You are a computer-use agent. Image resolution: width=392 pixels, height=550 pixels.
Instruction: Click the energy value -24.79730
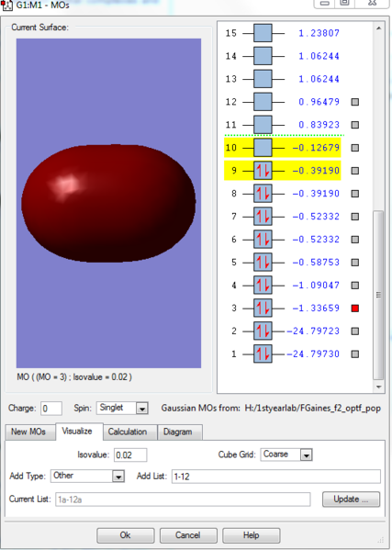pyautogui.click(x=313, y=354)
